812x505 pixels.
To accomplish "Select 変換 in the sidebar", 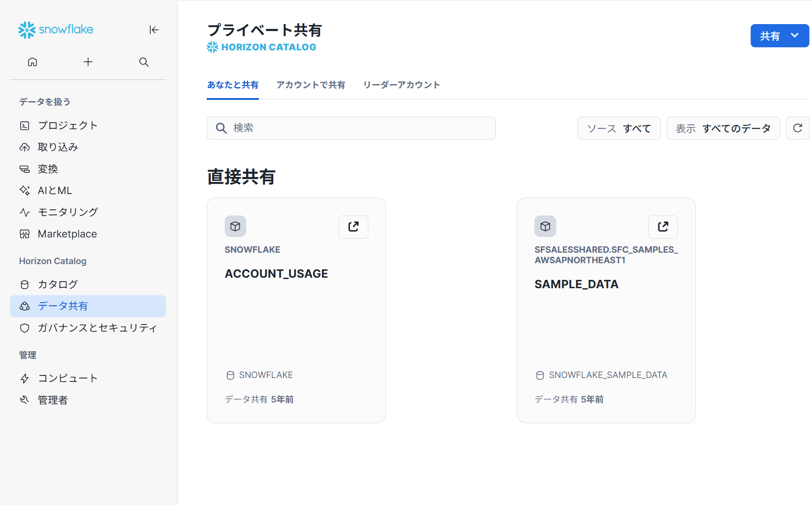I will click(x=88, y=169).
